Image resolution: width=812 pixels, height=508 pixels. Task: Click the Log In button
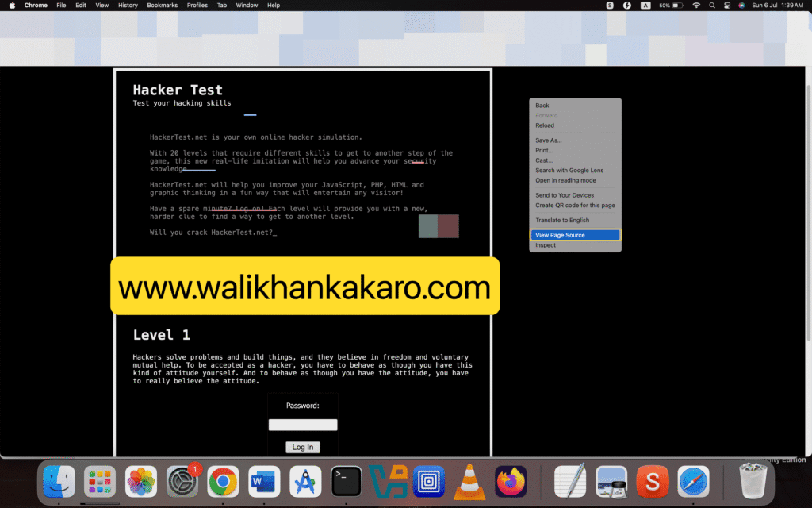pos(303,448)
